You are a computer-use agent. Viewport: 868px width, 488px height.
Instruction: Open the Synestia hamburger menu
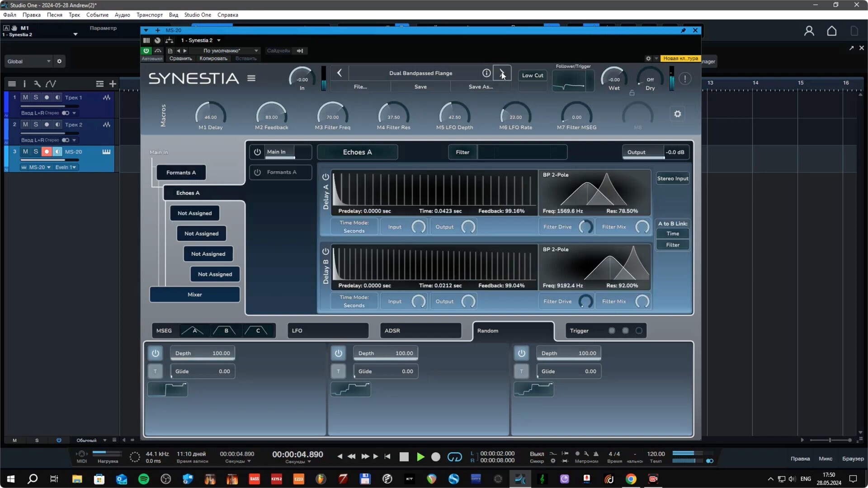251,78
